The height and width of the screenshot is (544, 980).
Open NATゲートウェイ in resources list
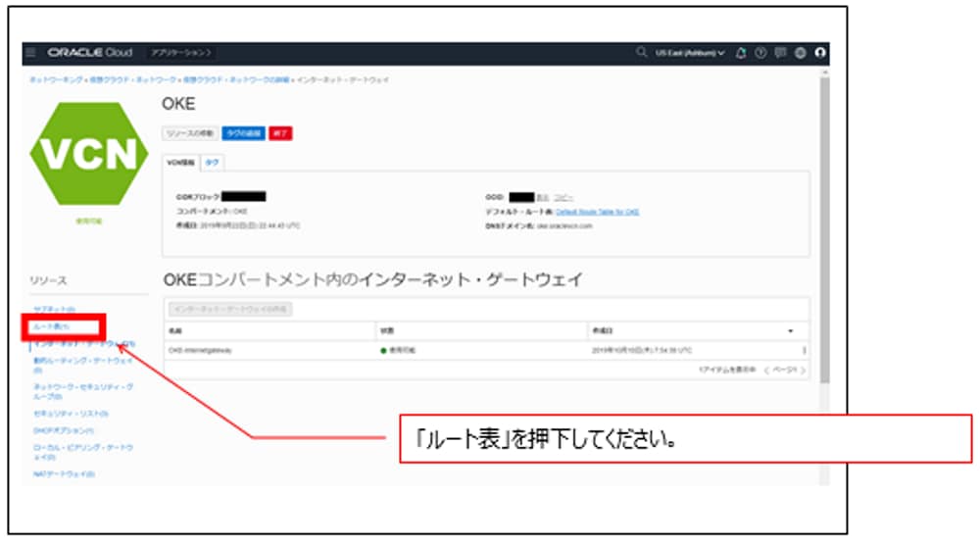pyautogui.click(x=64, y=474)
